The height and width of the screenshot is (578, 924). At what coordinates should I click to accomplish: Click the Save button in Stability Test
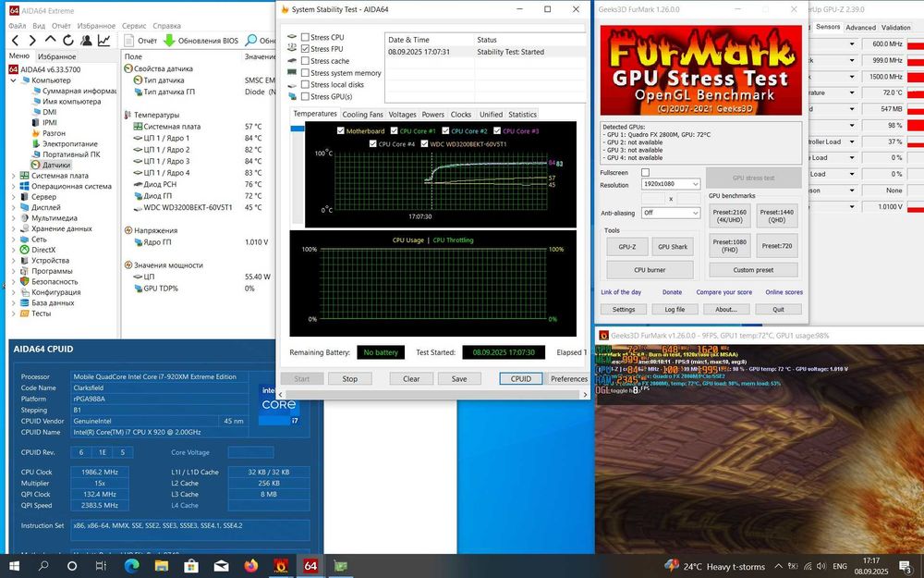pyautogui.click(x=459, y=378)
